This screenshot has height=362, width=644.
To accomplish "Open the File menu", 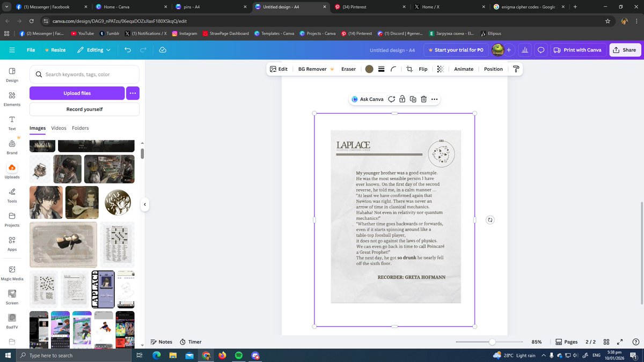I will point(31,50).
